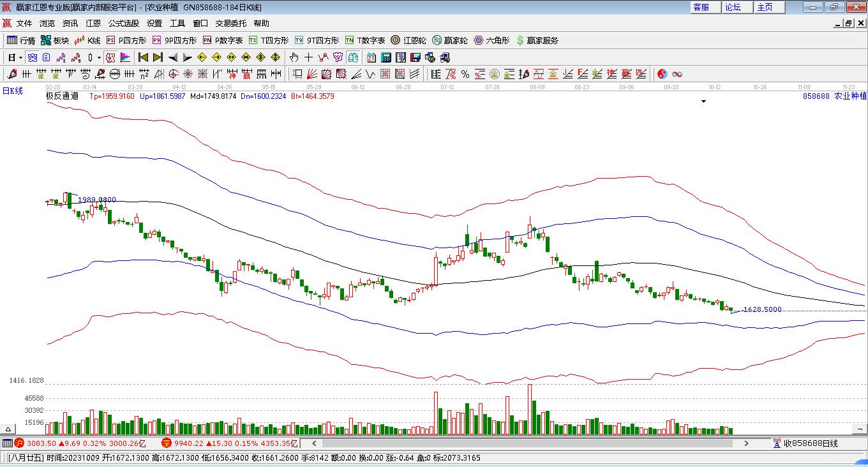868x467 pixels.
Task: Select the hand pan tool
Action: [294, 57]
